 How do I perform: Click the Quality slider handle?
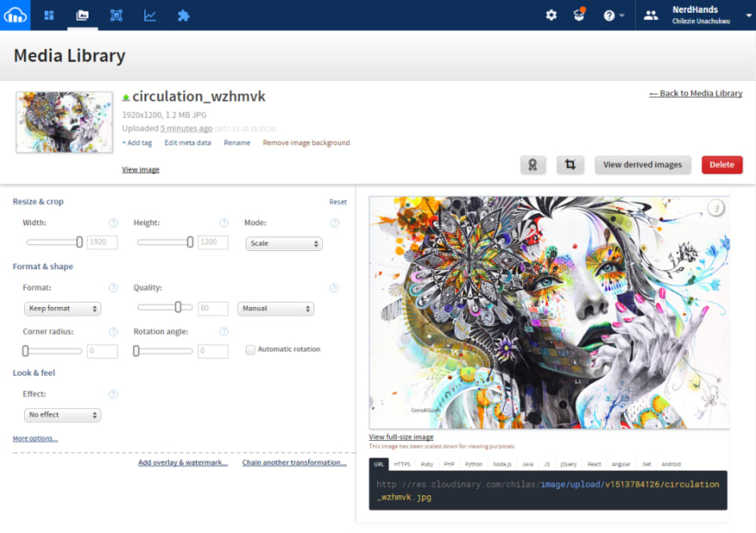point(178,307)
